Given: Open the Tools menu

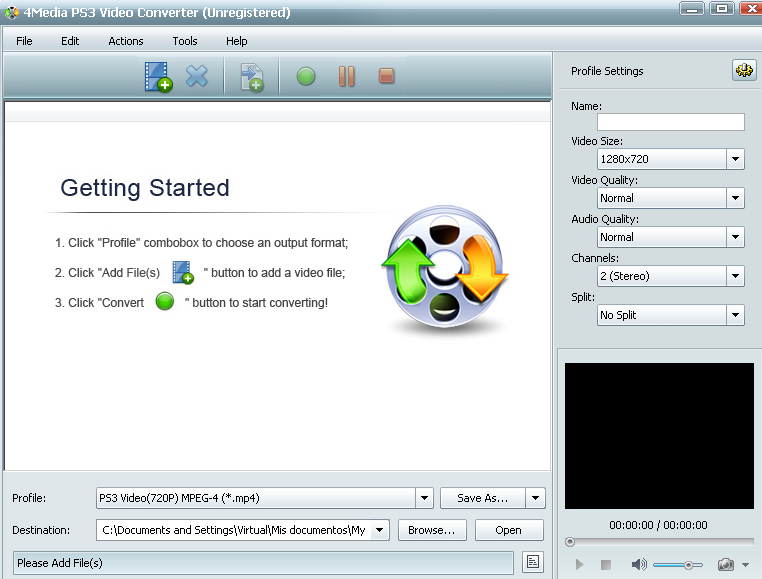Looking at the screenshot, I should tap(185, 41).
